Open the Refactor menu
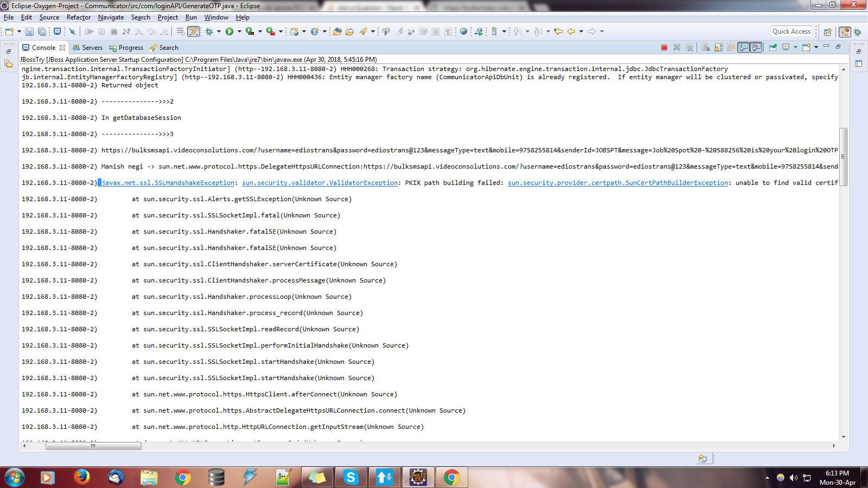Viewport: 868px width, 488px height. click(79, 17)
